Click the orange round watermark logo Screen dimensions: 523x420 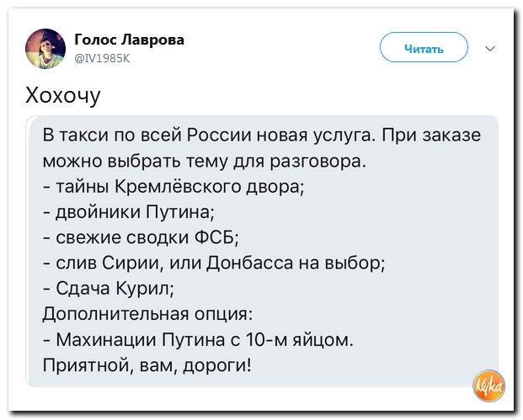tap(488, 386)
